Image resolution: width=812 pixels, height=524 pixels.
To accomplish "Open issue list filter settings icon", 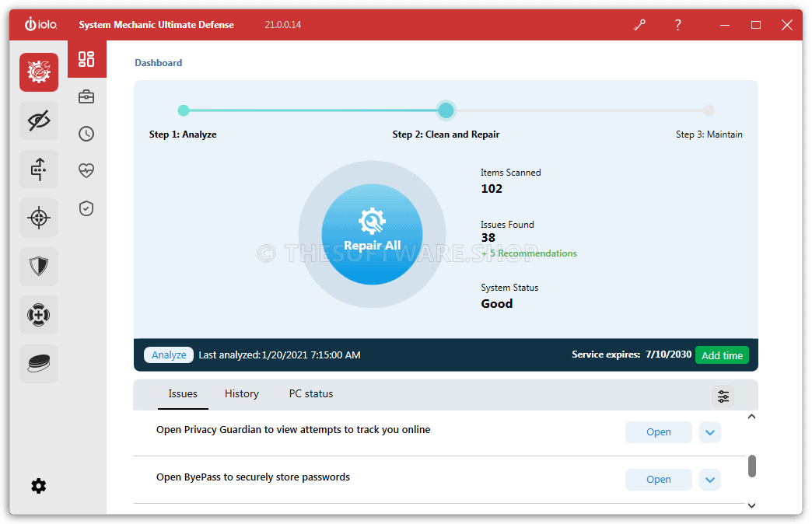I will pyautogui.click(x=723, y=396).
